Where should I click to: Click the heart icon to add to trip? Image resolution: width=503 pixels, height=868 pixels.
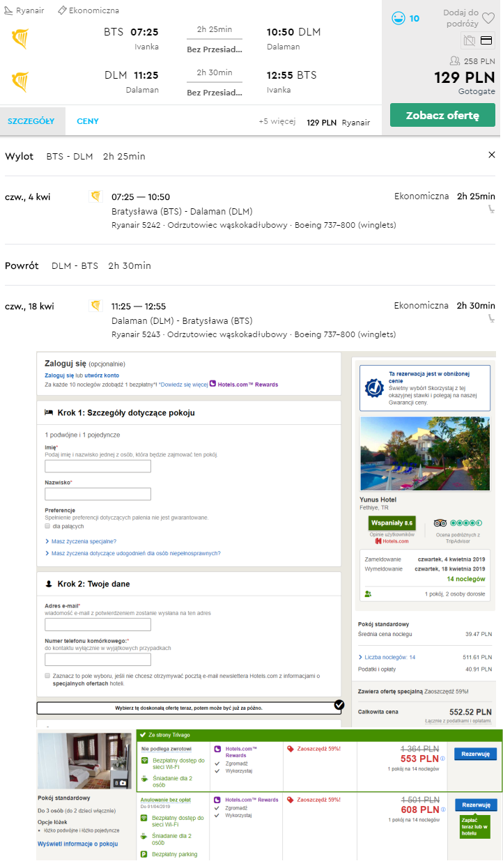(488, 19)
